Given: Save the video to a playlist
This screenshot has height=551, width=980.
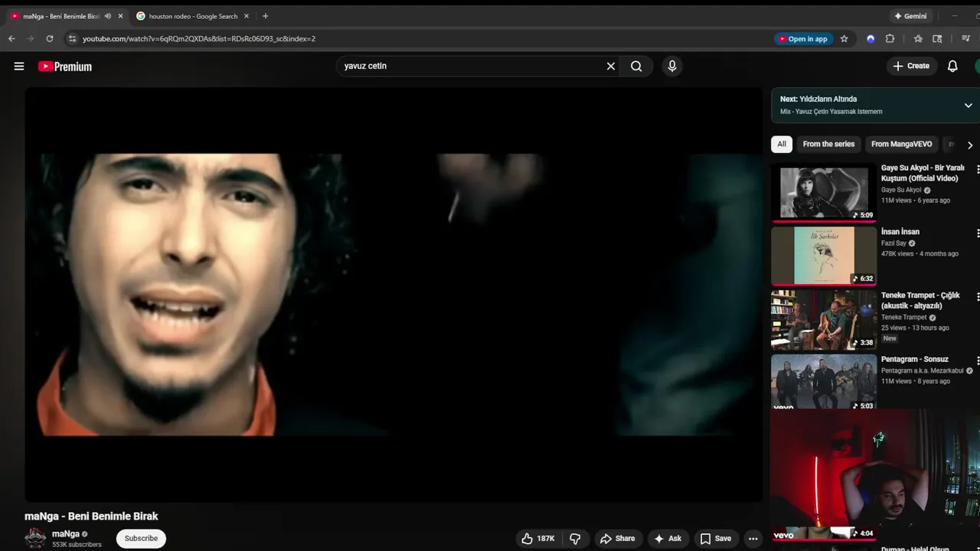Looking at the screenshot, I should tap(715, 539).
